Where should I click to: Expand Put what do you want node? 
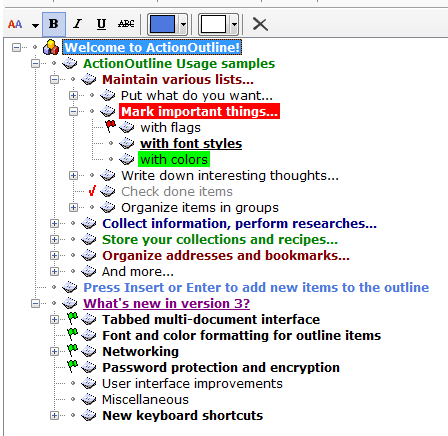tap(73, 95)
